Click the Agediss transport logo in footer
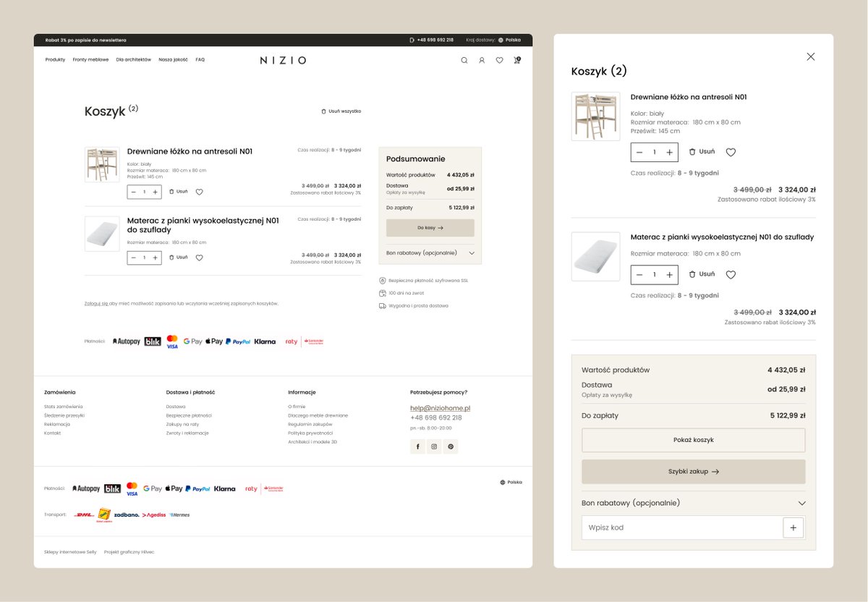 (154, 515)
